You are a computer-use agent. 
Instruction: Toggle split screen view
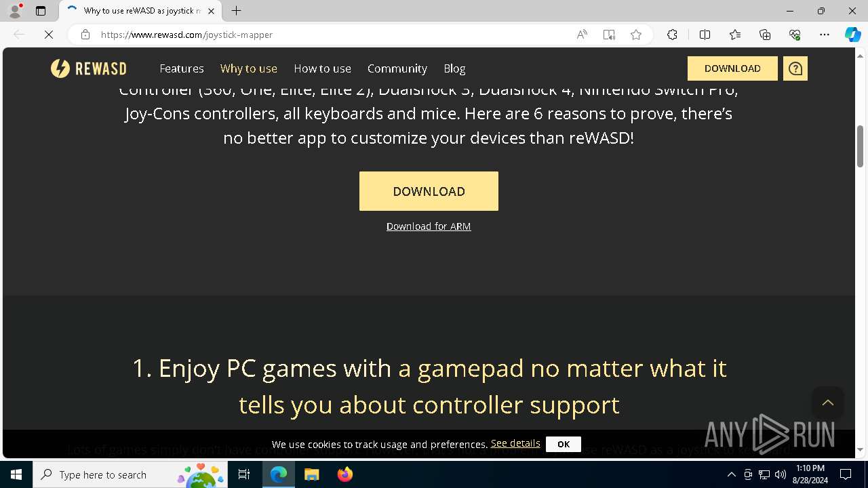(705, 35)
